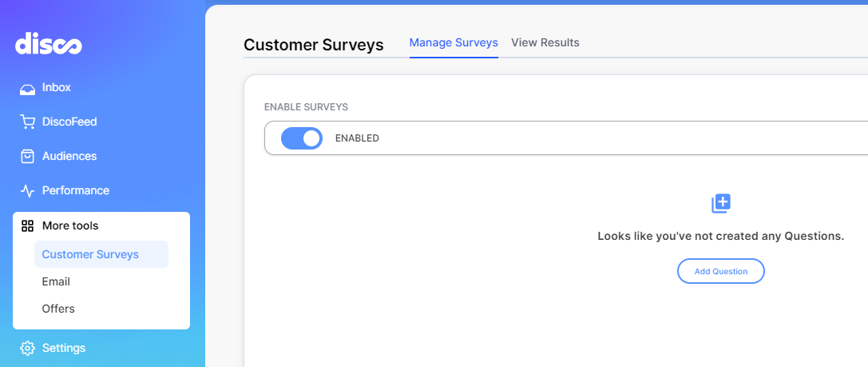
Task: Select the Audiences bag icon
Action: click(27, 157)
